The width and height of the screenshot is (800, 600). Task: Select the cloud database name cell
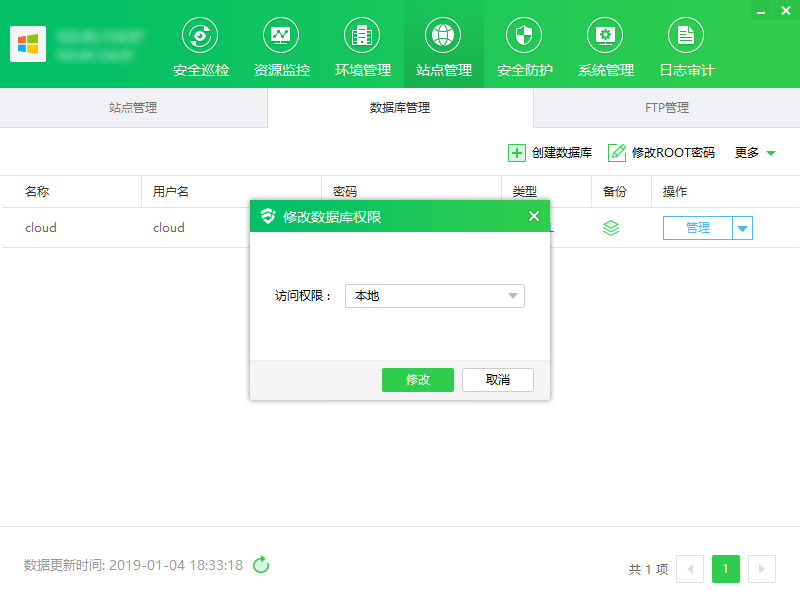click(41, 228)
